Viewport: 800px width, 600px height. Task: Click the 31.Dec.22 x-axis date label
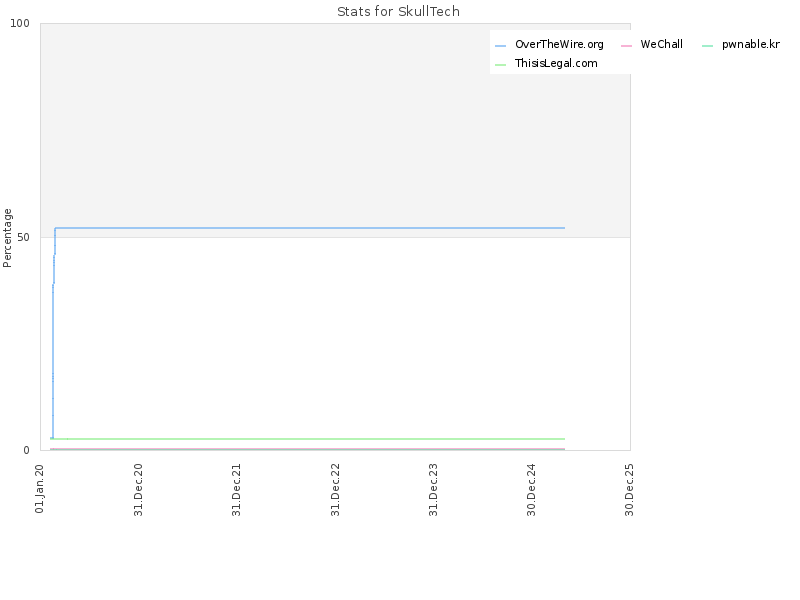tap(335, 490)
